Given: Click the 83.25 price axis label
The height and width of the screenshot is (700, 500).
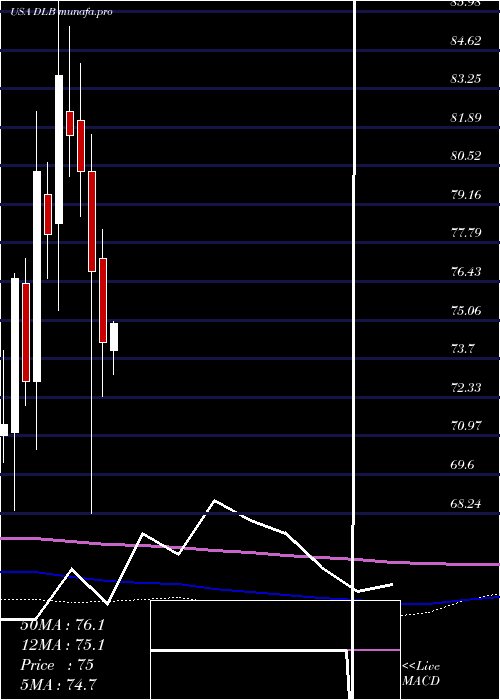Looking at the screenshot, I should 467,79.
